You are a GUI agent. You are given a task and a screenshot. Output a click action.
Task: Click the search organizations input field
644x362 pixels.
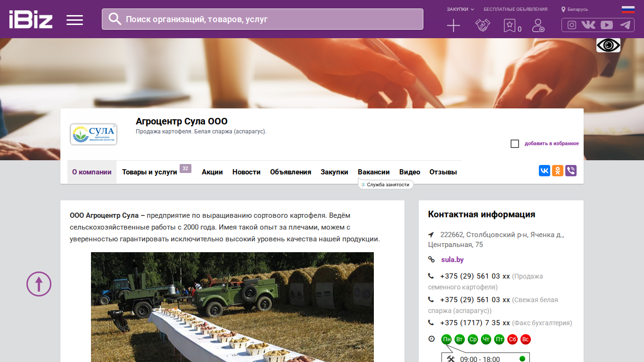coord(263,19)
